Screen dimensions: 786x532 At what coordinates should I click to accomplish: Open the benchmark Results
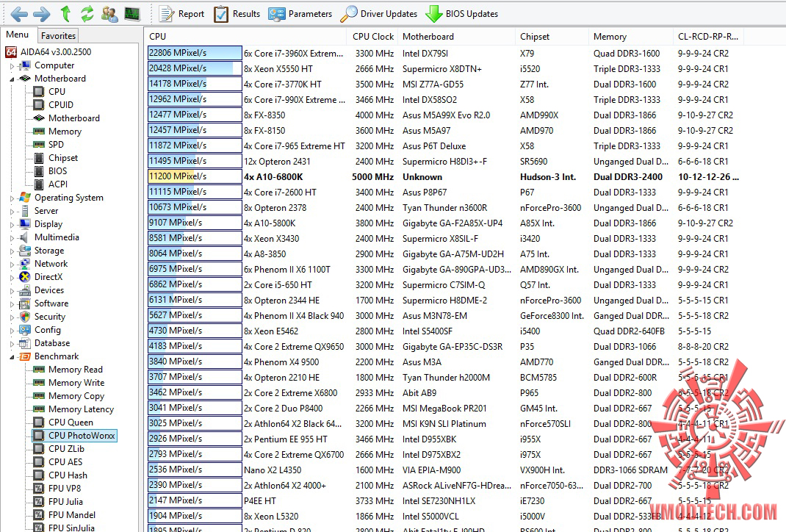[237, 14]
